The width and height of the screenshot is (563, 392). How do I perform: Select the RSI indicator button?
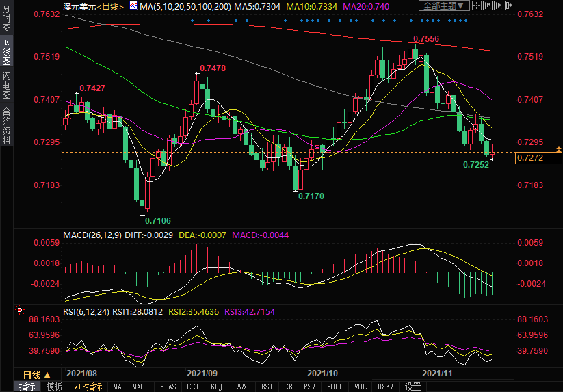267,387
